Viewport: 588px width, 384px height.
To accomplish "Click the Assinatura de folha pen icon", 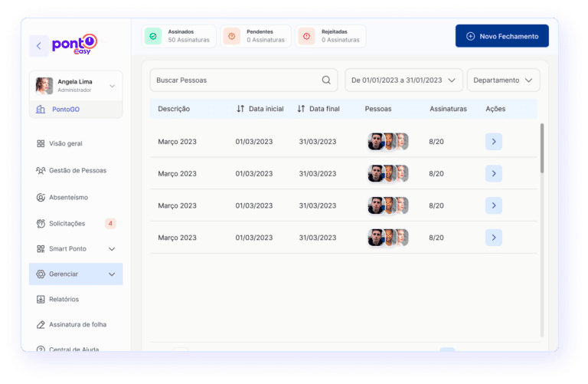I will tap(41, 324).
